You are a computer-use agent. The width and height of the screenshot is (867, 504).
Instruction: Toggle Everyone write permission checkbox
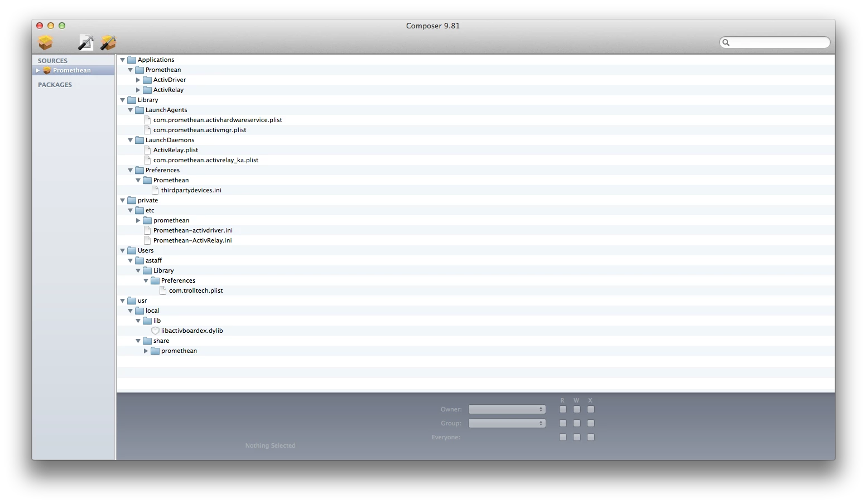click(577, 437)
